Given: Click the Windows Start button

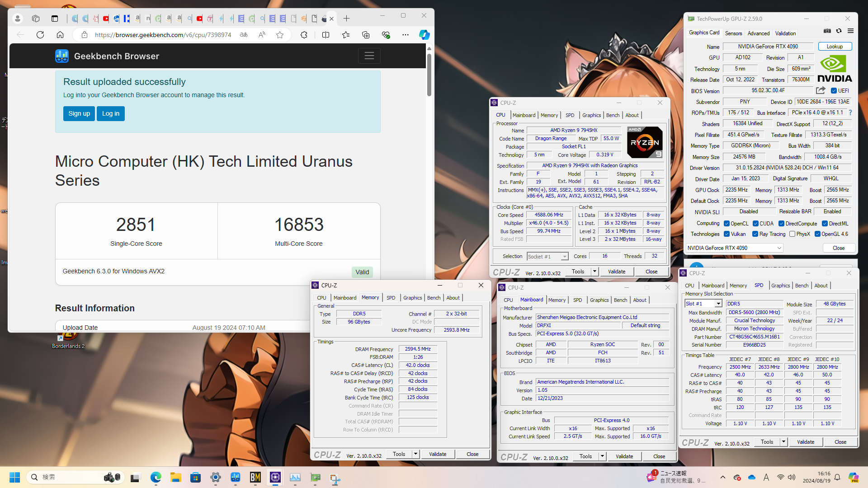Looking at the screenshot, I should pyautogui.click(x=14, y=477).
